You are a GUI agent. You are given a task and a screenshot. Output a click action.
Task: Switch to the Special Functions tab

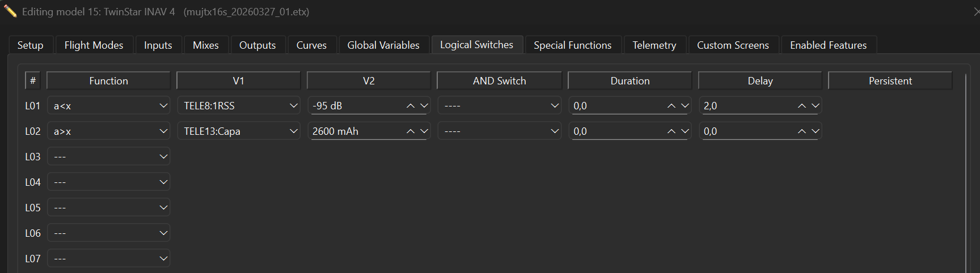click(572, 45)
